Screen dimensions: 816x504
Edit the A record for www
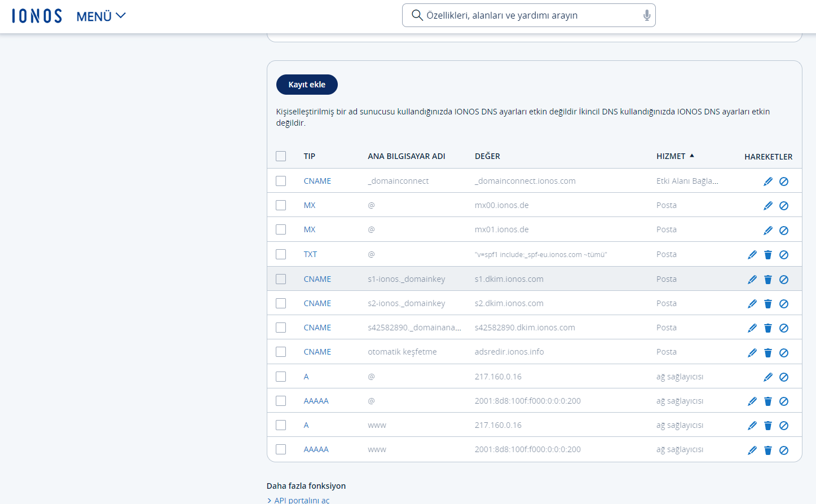pos(752,425)
